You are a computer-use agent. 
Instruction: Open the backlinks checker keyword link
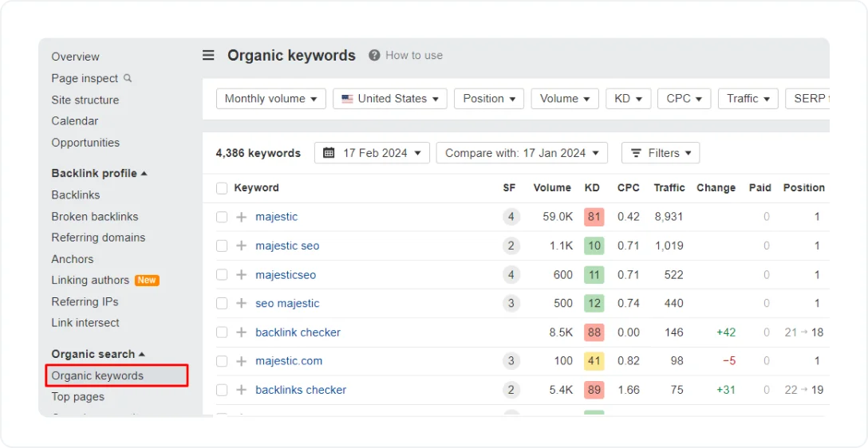tap(301, 390)
